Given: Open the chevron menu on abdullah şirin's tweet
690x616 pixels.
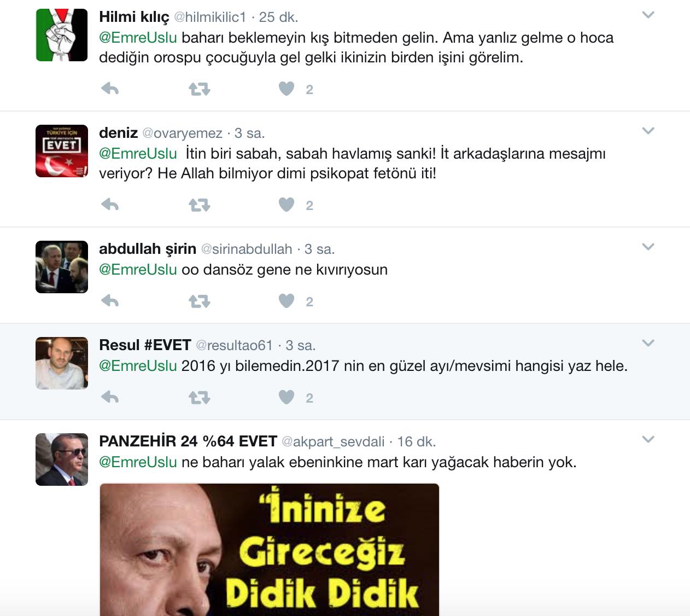Looking at the screenshot, I should coord(648,247).
